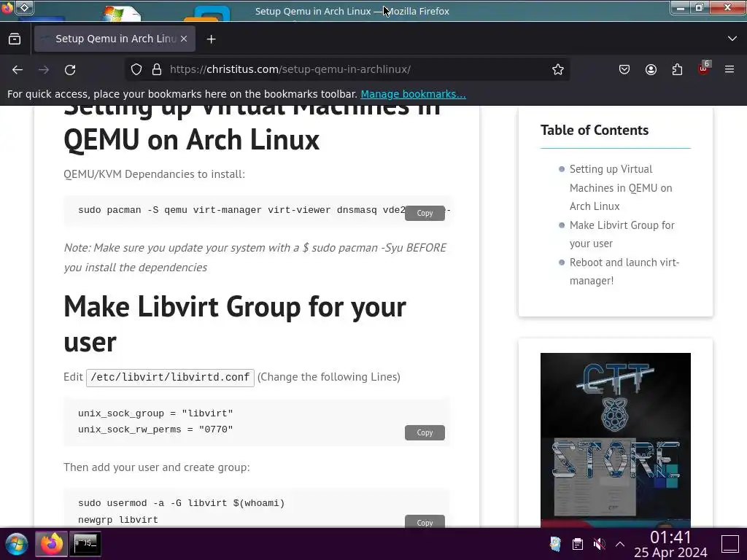Unmute the volume tray icon
747x560 pixels.
coord(600,544)
